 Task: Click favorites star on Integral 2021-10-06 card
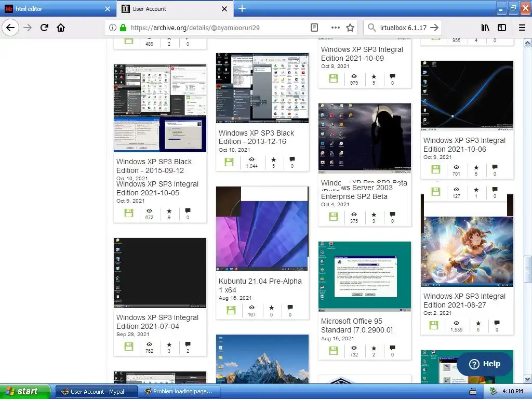pos(476,167)
